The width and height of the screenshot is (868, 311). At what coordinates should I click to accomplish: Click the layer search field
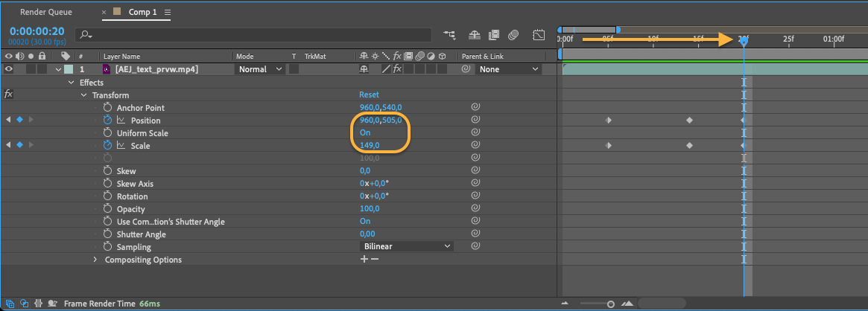click(x=253, y=35)
